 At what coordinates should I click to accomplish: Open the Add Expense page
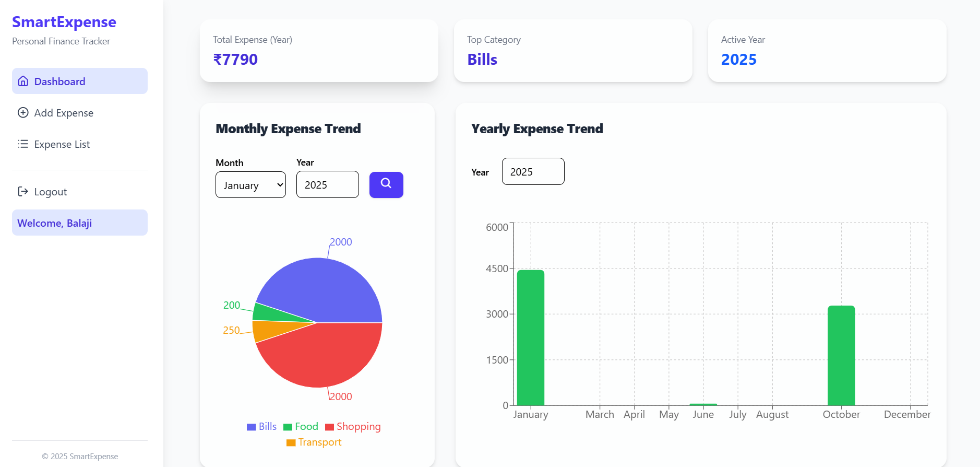point(80,112)
